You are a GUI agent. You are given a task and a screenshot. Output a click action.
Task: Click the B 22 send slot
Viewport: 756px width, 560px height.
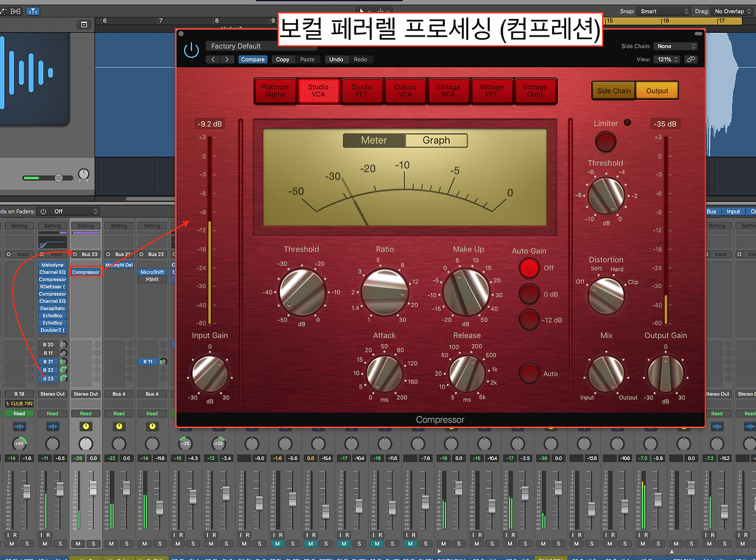(48, 370)
